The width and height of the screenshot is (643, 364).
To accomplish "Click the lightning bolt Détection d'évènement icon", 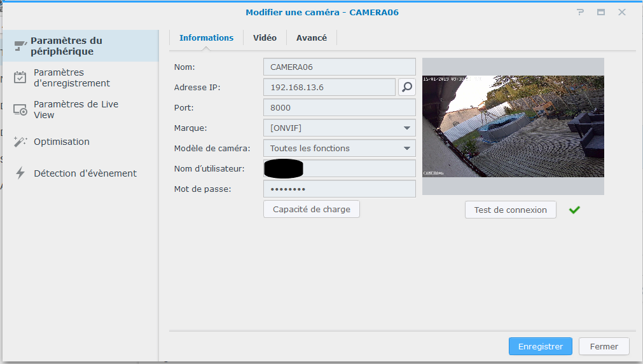I will [x=20, y=173].
